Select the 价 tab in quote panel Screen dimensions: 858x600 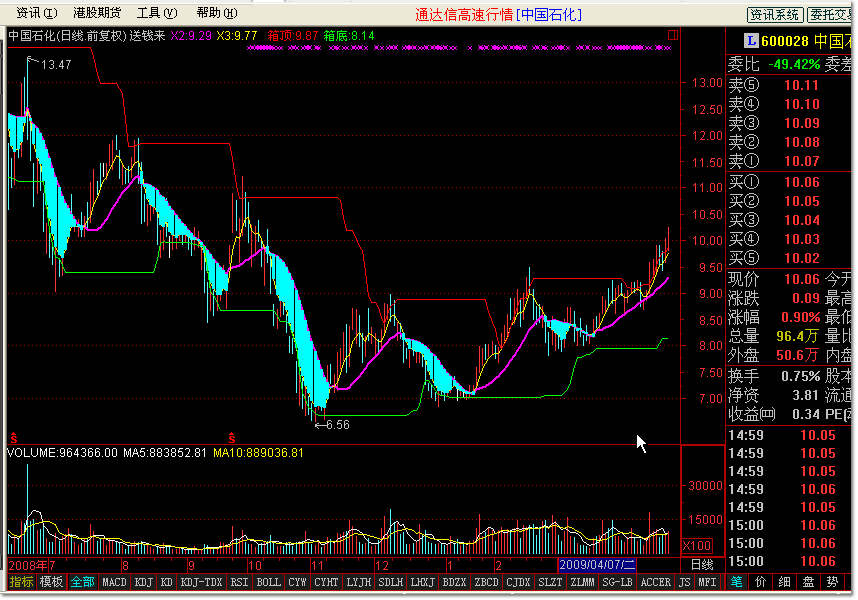760,581
